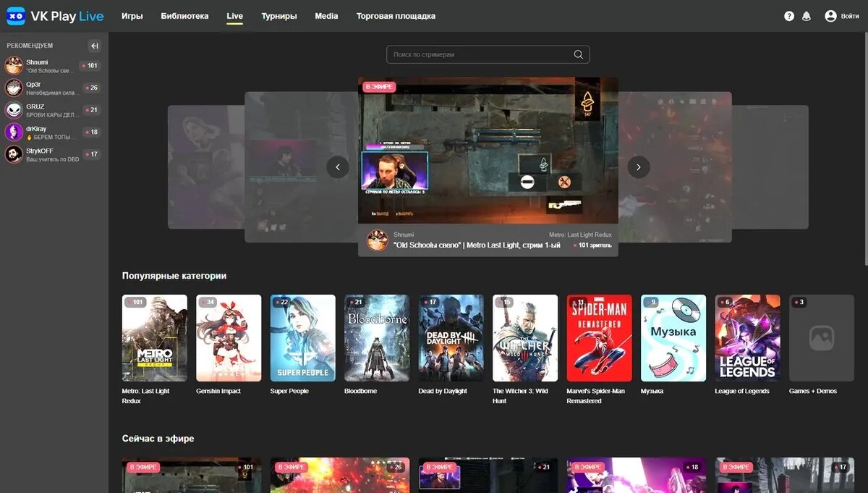
Task: Show next stream in carousel
Action: [x=638, y=167]
